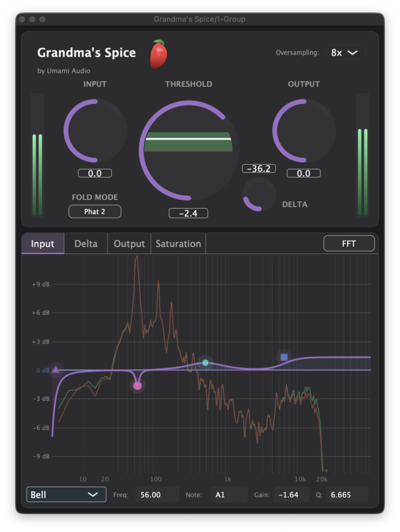400x532 pixels.
Task: Click the DELTA label
Action: click(295, 204)
